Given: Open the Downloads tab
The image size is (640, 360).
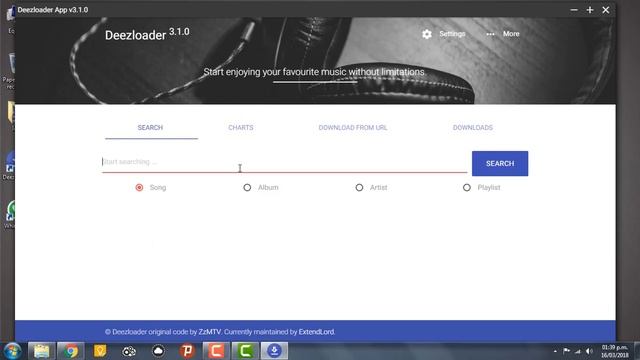Looking at the screenshot, I should coord(473,127).
